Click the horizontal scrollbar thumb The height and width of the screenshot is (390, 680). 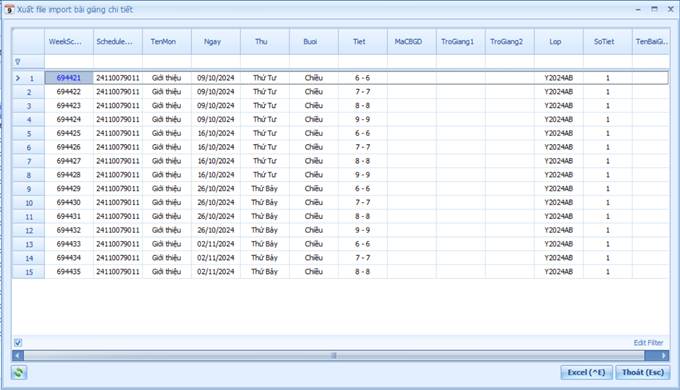pyautogui.click(x=334, y=356)
